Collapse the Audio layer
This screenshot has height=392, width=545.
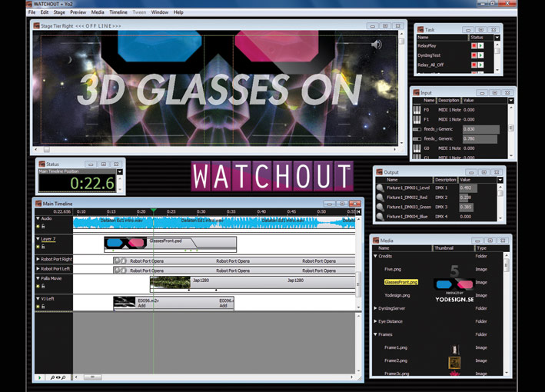(38, 218)
